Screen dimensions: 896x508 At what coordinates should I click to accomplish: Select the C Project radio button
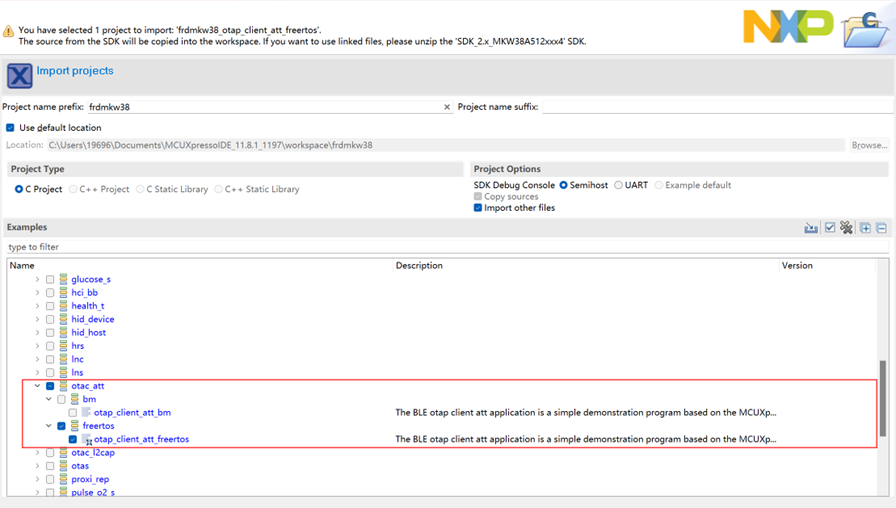pos(19,189)
